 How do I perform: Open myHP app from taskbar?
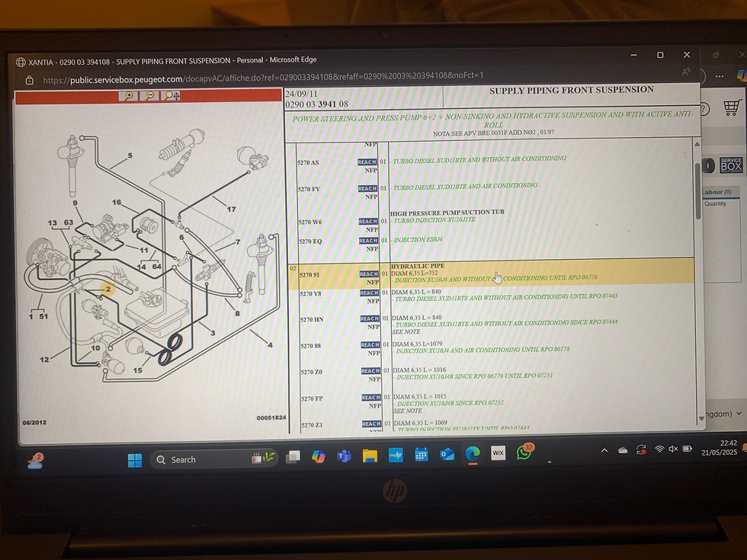point(396,456)
